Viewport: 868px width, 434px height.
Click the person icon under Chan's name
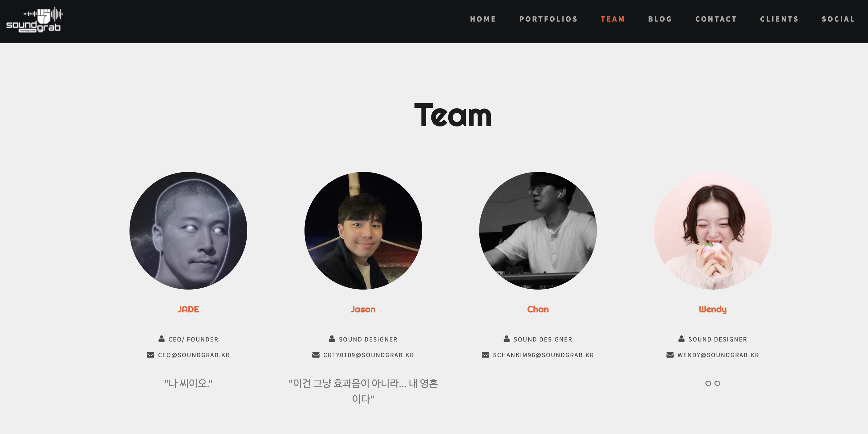(507, 339)
